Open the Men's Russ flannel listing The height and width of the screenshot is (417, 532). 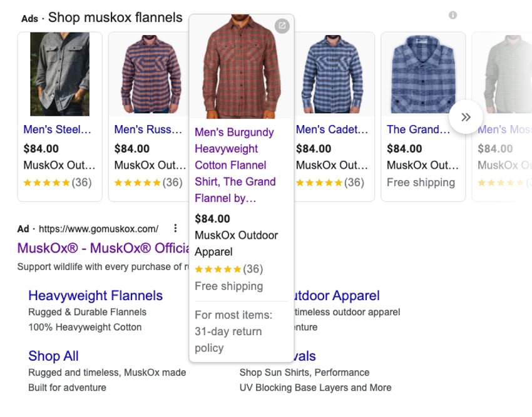tap(148, 129)
